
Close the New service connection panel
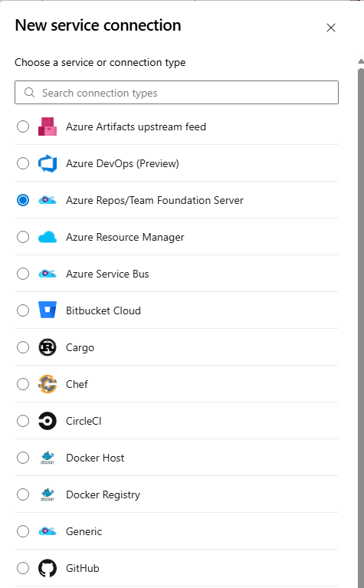[330, 28]
